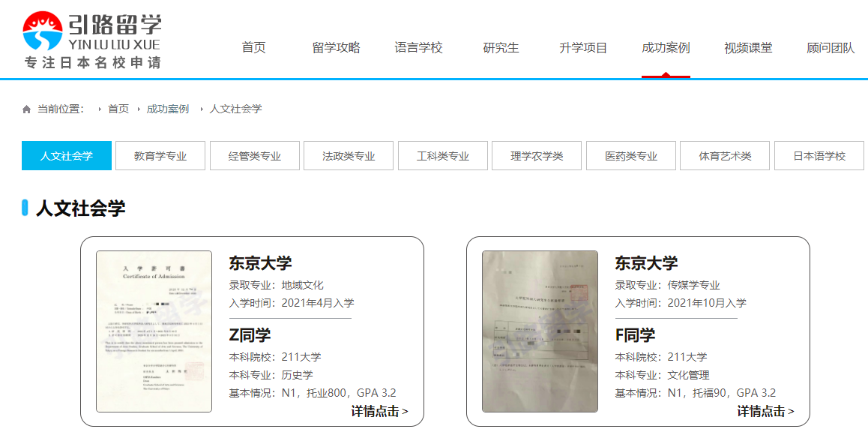Click 本科院校：211大学 in Z同学 card
The height and width of the screenshot is (432, 868).
(x=274, y=357)
